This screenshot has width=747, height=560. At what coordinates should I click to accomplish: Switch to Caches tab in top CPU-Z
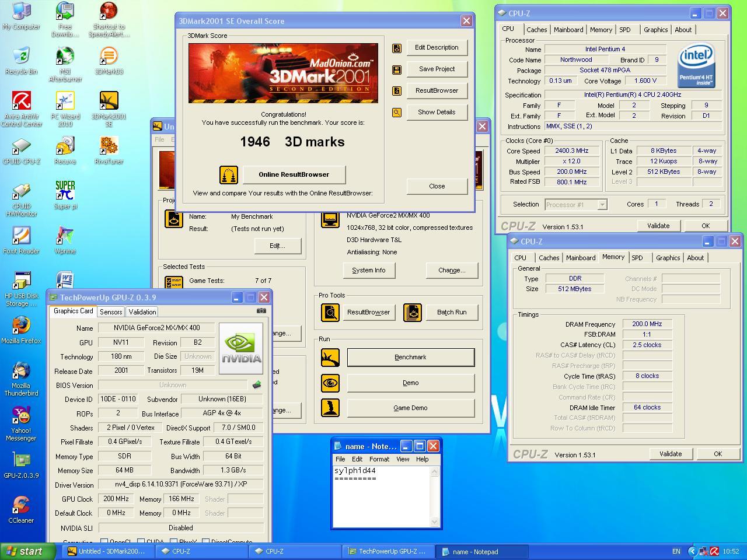536,30
